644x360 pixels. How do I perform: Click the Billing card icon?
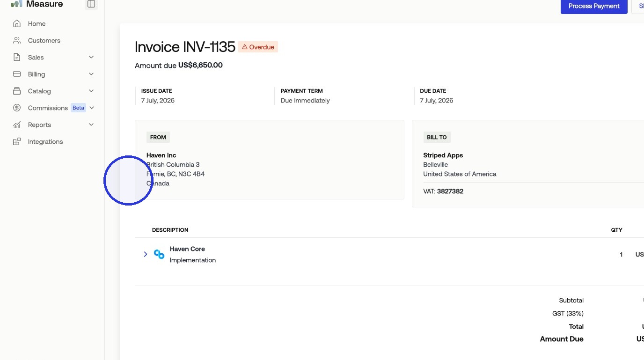pos(17,74)
